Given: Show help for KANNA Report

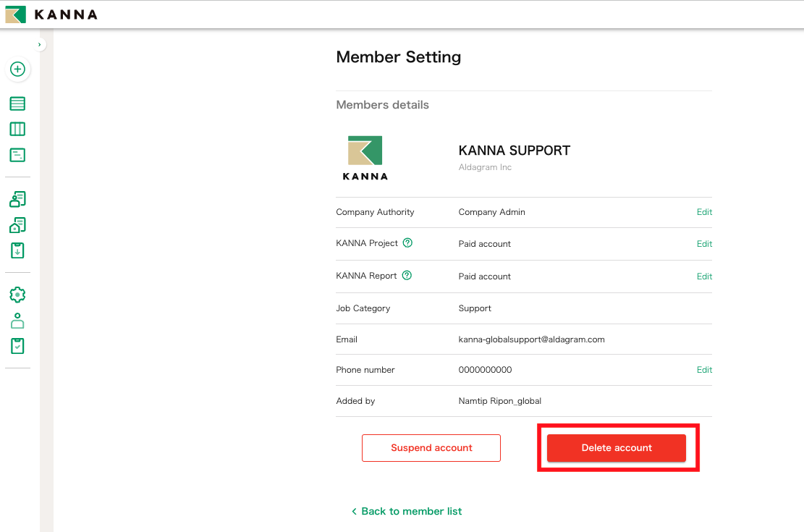Looking at the screenshot, I should pyautogui.click(x=406, y=275).
